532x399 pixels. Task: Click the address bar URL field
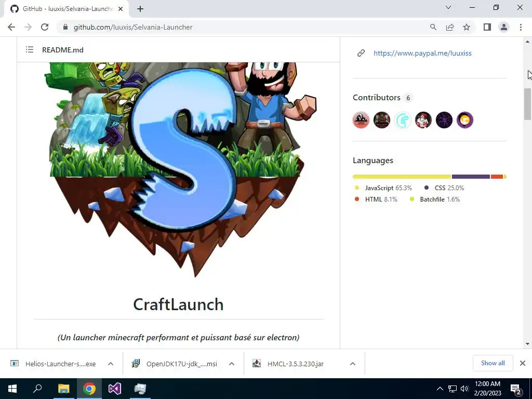pyautogui.click(x=244, y=27)
